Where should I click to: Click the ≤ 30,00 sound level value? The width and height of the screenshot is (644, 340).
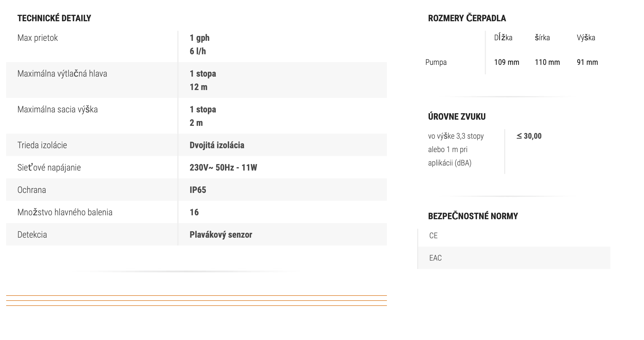(x=529, y=136)
